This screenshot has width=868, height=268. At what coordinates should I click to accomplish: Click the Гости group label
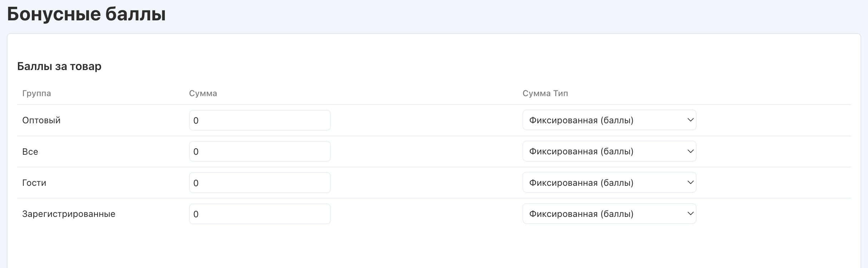coord(34,183)
